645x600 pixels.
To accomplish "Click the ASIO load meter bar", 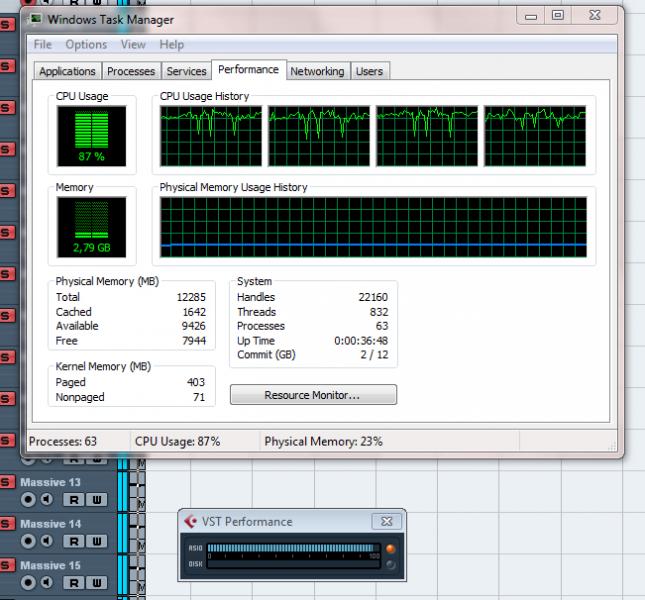I will click(x=293, y=548).
